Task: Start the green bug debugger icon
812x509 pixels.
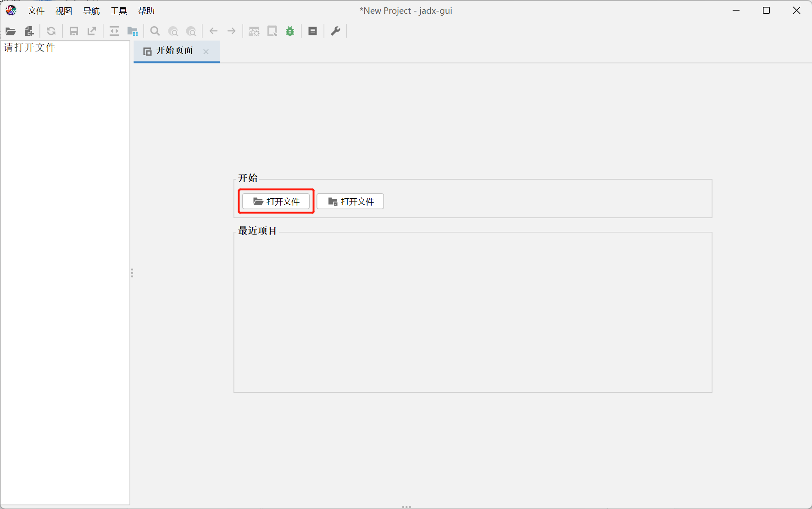Action: [290, 31]
